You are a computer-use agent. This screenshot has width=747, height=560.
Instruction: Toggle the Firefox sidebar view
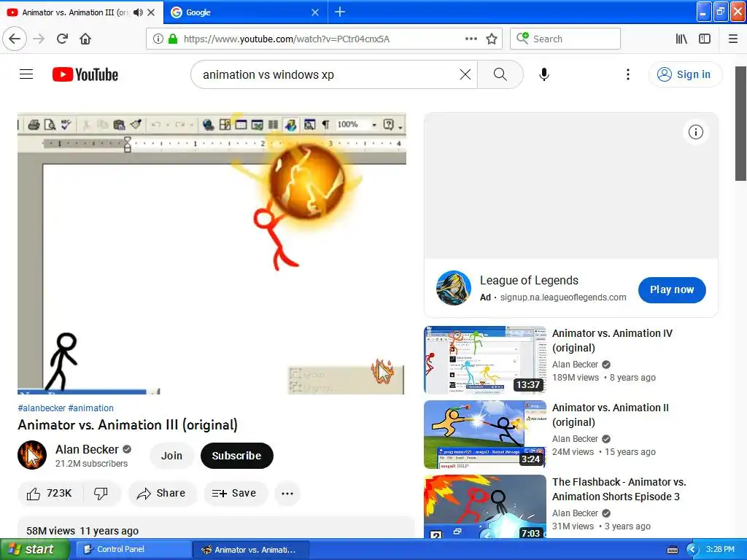705,39
